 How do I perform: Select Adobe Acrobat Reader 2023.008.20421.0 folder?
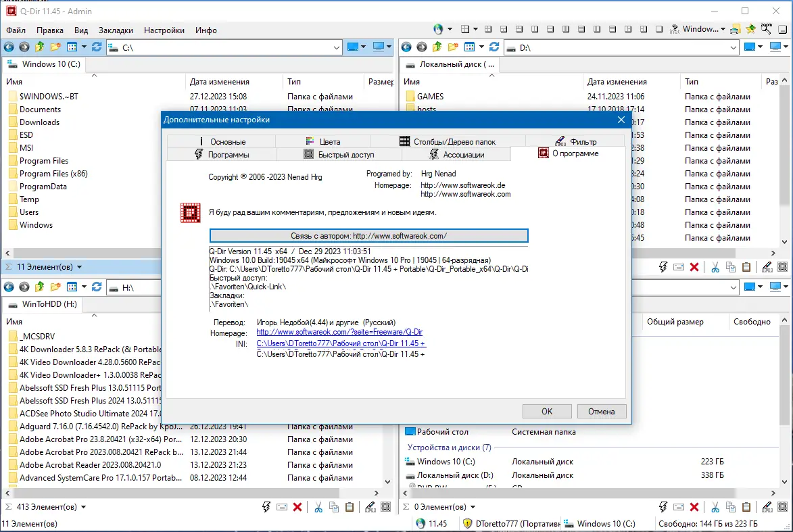coord(90,465)
